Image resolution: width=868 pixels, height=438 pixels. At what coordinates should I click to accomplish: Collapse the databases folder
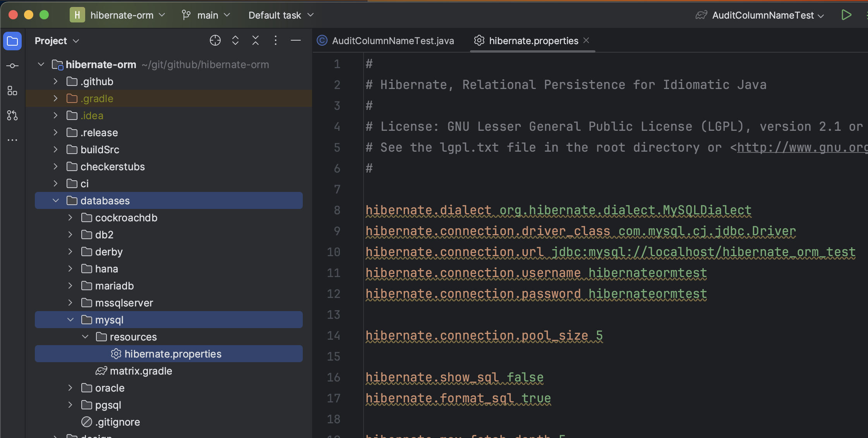56,200
